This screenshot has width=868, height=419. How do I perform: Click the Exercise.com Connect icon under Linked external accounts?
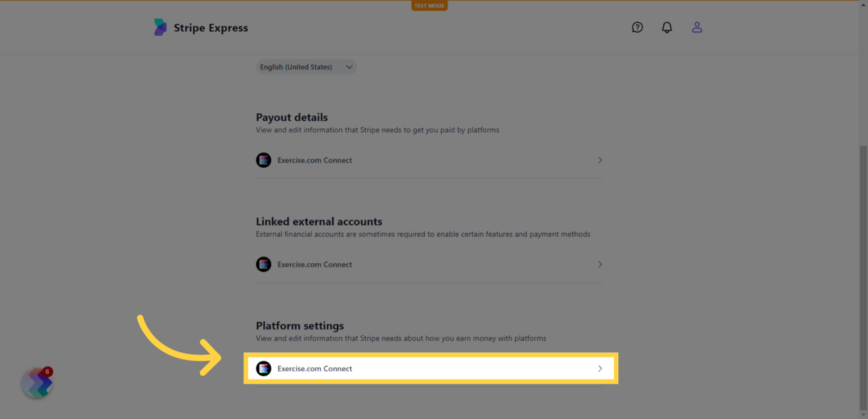coord(264,264)
